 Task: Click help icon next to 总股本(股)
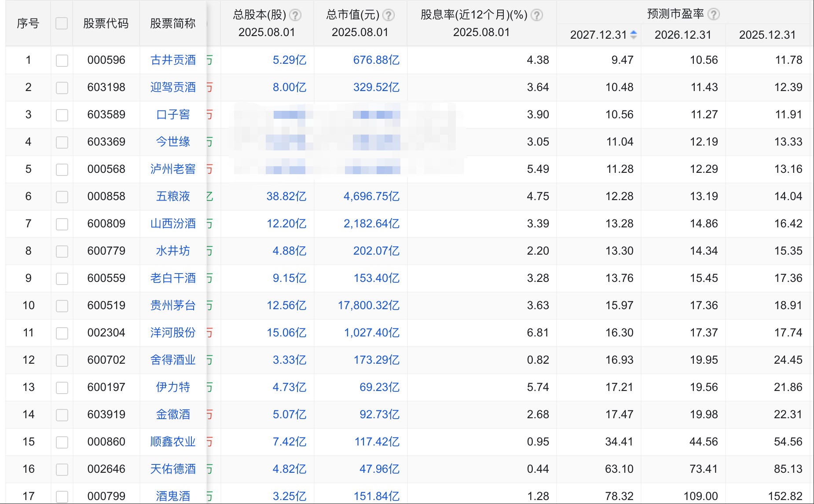[x=296, y=15]
